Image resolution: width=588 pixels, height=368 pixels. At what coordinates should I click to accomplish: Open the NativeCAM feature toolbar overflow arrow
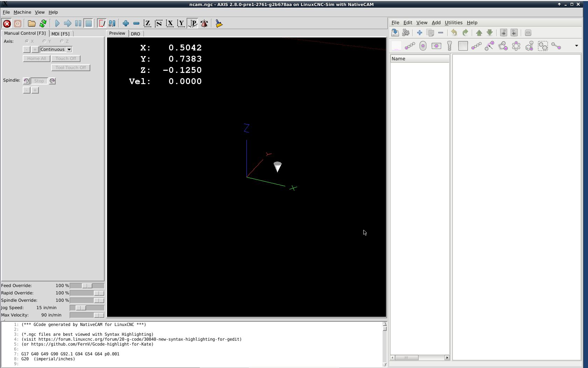[576, 46]
